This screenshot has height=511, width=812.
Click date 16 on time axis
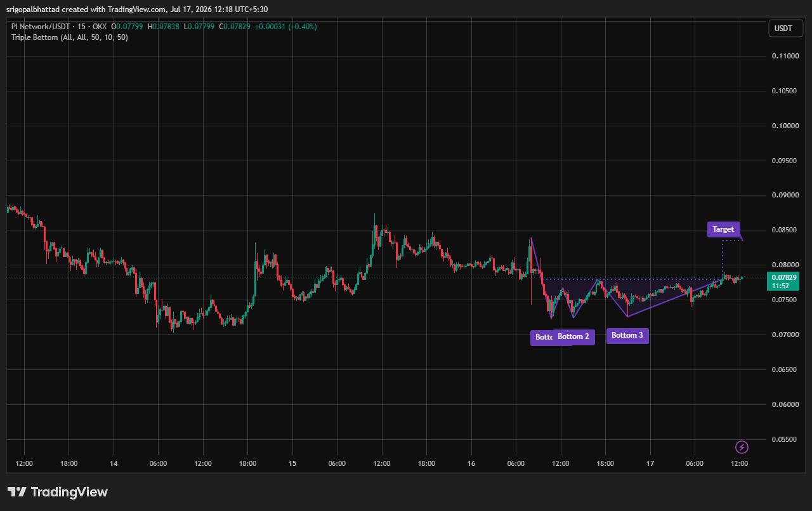click(471, 463)
